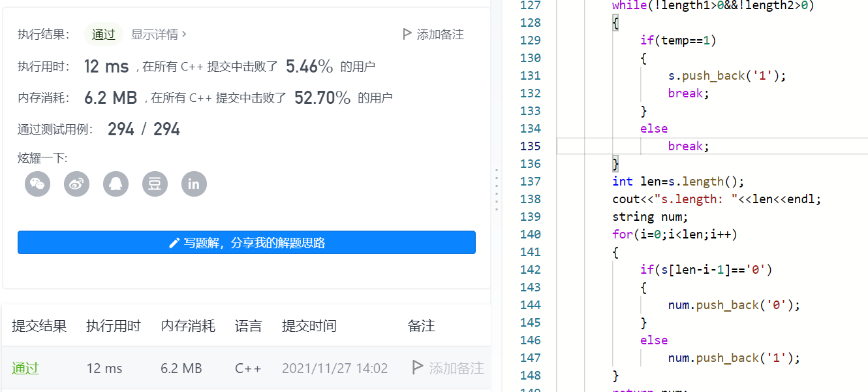Click the 语言 column header
The width and height of the screenshot is (868, 392).
pyautogui.click(x=248, y=325)
